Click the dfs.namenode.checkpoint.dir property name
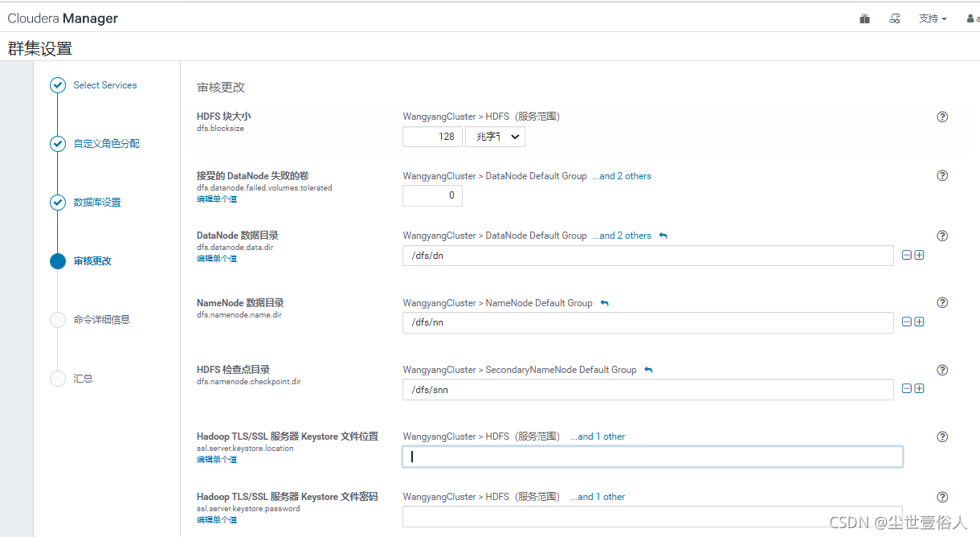 [x=249, y=382]
